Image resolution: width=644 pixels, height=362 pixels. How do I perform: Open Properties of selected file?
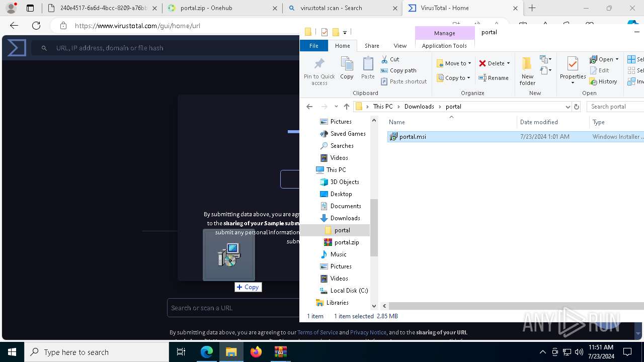click(573, 71)
